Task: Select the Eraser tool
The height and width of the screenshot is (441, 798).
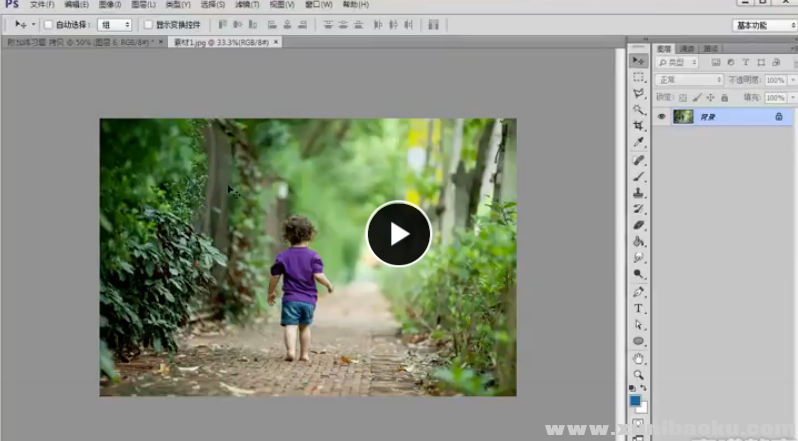Action: [x=639, y=225]
